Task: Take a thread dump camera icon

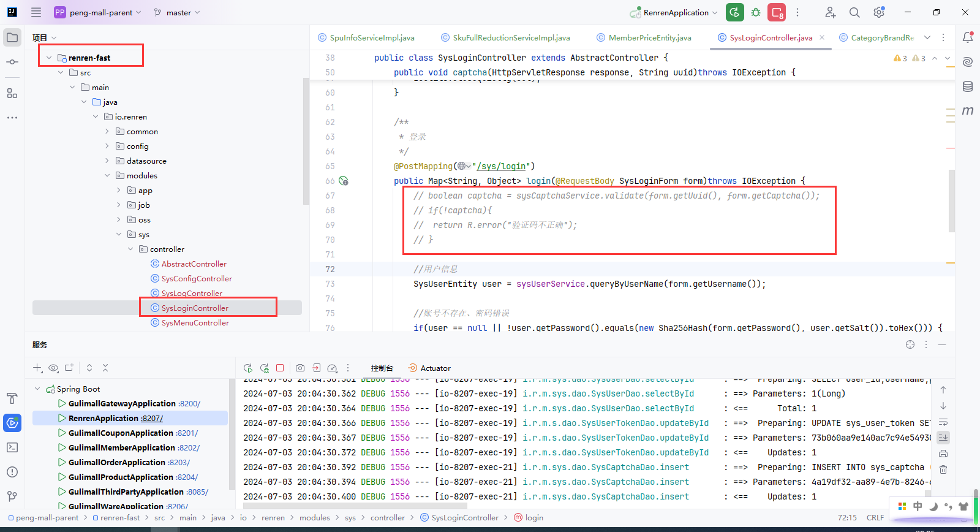Action: 300,368
